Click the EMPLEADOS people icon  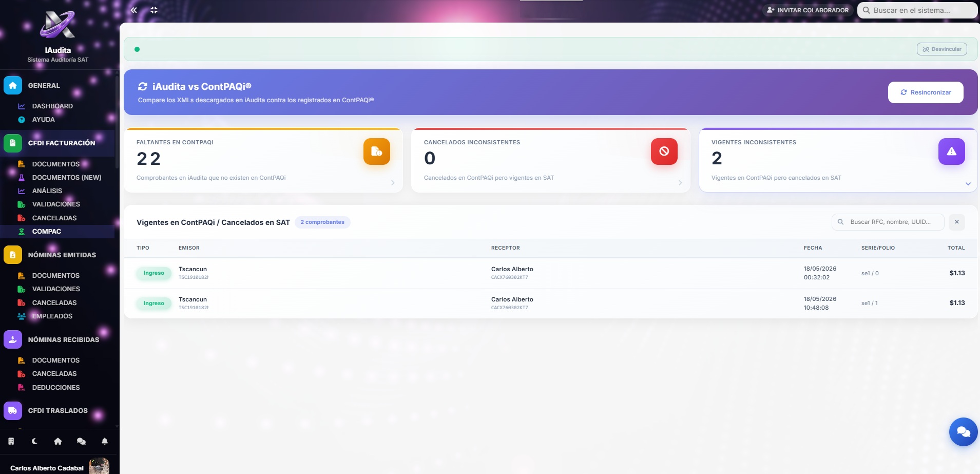click(22, 316)
